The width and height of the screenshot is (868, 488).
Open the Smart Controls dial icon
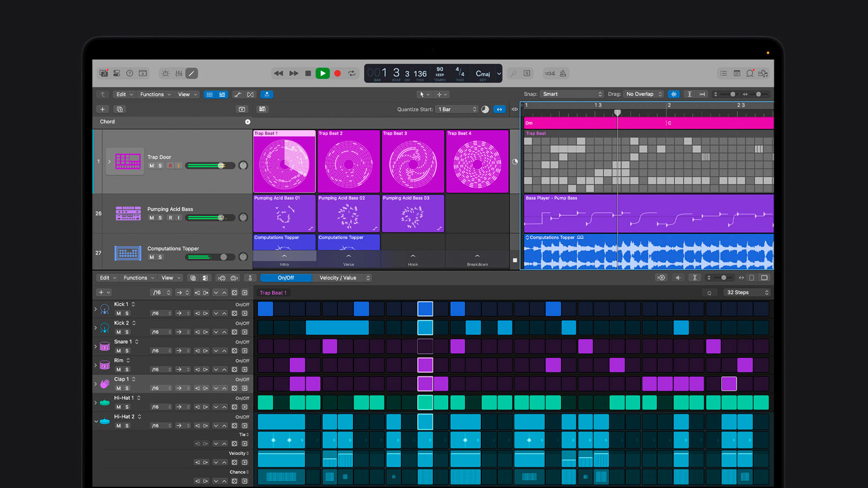point(165,73)
